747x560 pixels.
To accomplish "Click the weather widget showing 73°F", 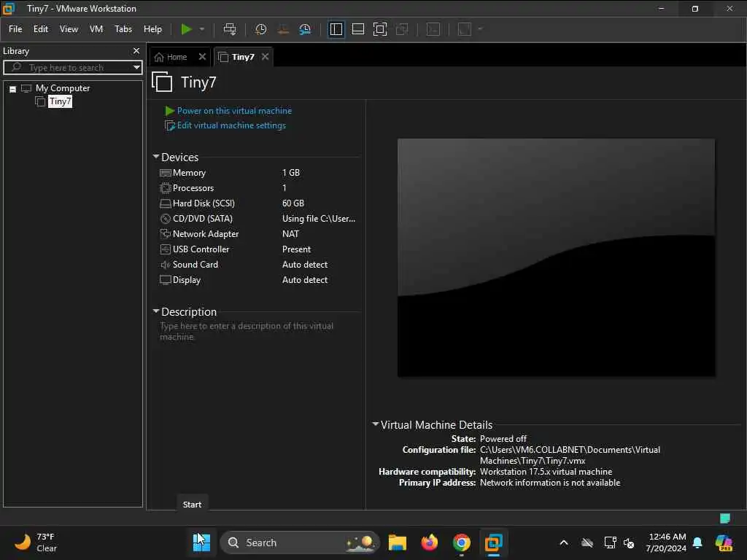I will pos(36,542).
